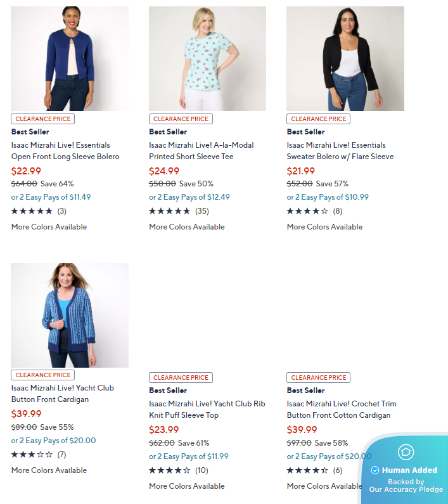Open Crochet Trim Button Front Cotton Cardigan
448x504 pixels.
pyautogui.click(x=342, y=410)
